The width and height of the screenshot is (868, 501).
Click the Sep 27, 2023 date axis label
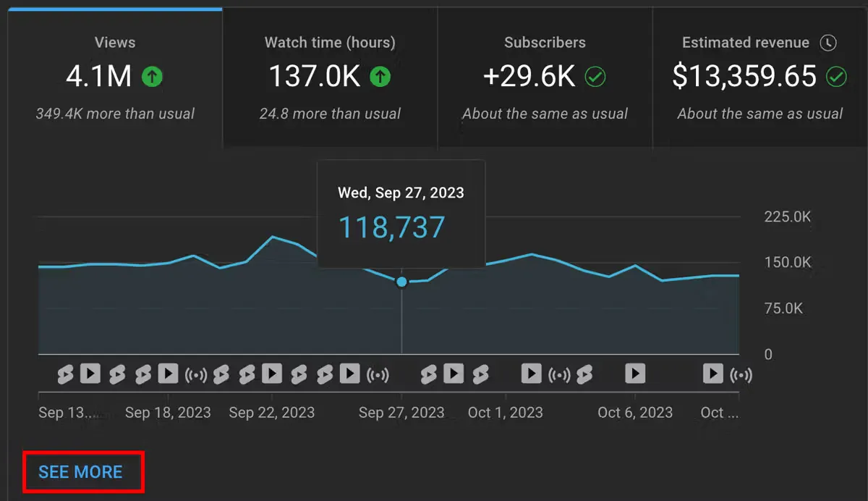pyautogui.click(x=401, y=413)
